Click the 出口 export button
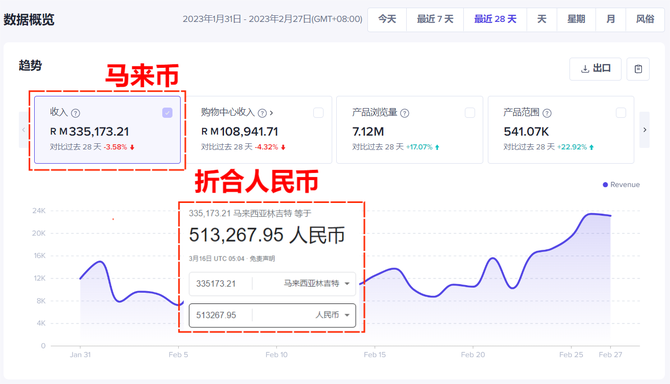 [595, 69]
